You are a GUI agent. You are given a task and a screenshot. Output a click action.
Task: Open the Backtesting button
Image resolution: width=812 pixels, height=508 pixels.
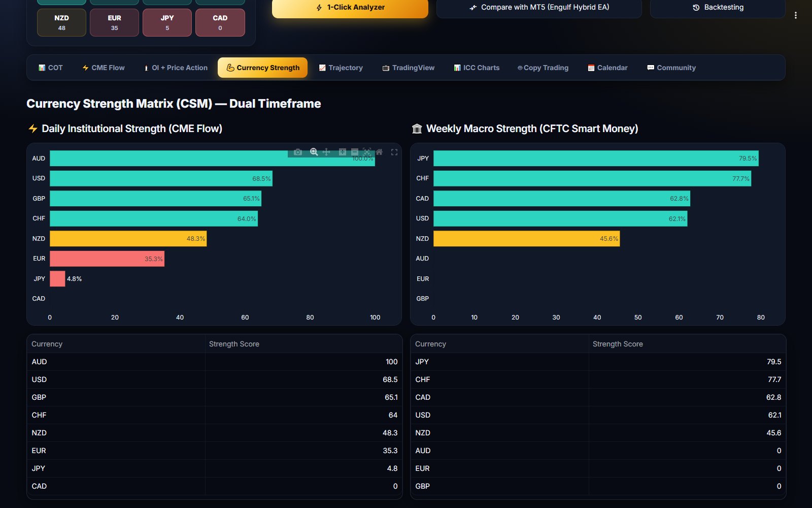[x=718, y=8]
